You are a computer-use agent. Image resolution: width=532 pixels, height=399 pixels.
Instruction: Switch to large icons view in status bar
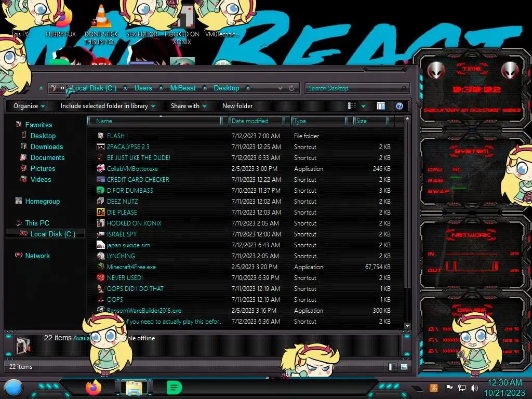click(x=404, y=367)
